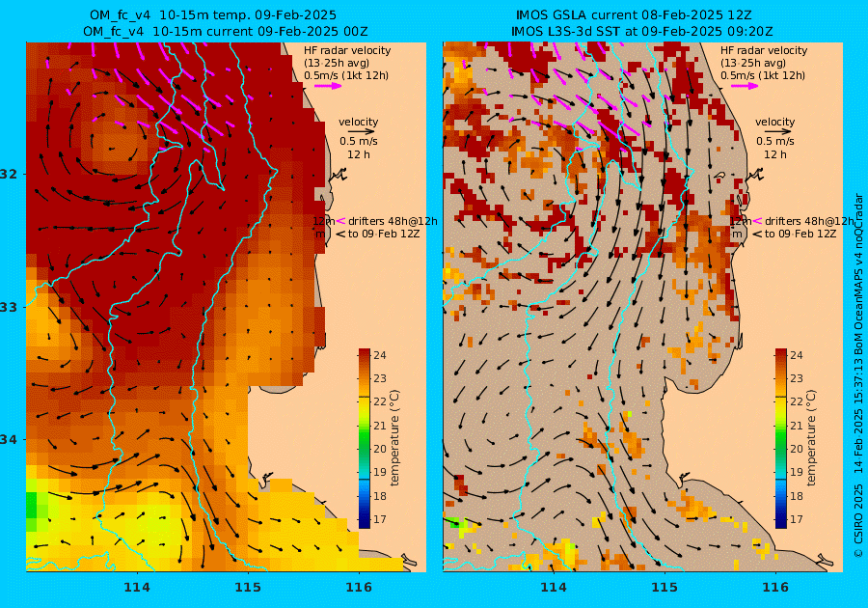The width and height of the screenshot is (868, 608).
Task: Click colorbar tick '20' in left map
Action: click(x=380, y=449)
